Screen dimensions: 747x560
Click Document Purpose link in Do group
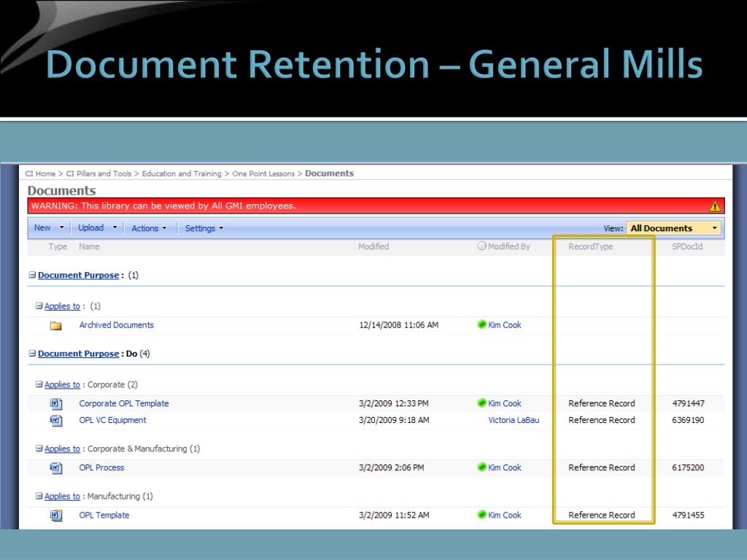tap(79, 354)
